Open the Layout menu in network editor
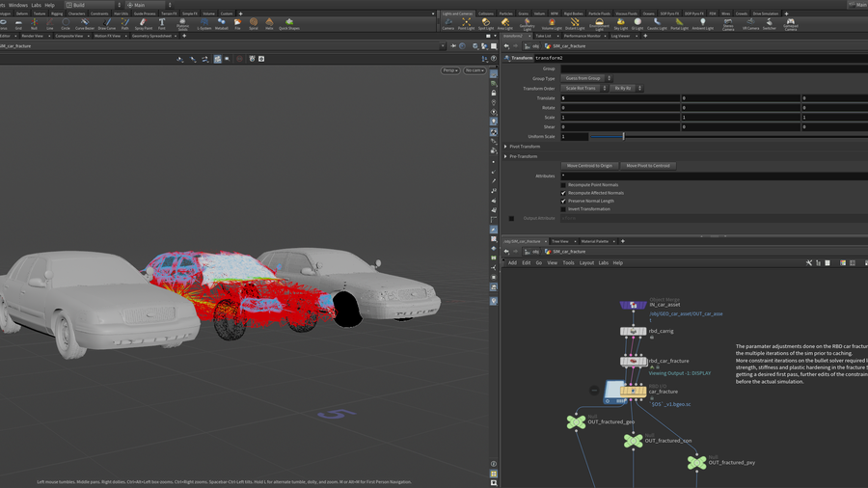Image resolution: width=868 pixels, height=488 pixels. point(586,262)
